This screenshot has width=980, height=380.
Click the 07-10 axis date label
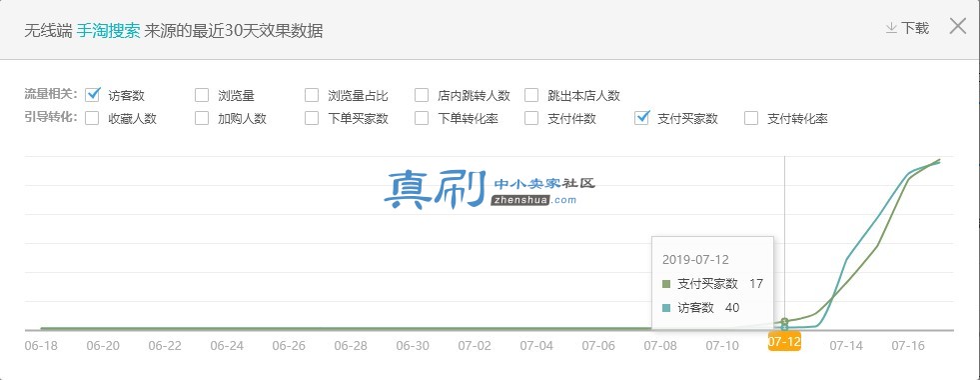pos(722,345)
